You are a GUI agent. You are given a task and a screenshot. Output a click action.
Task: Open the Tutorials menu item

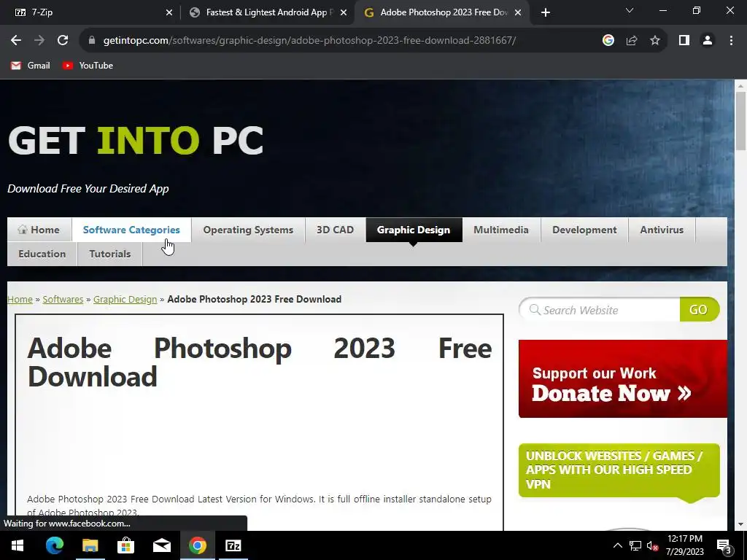click(110, 254)
